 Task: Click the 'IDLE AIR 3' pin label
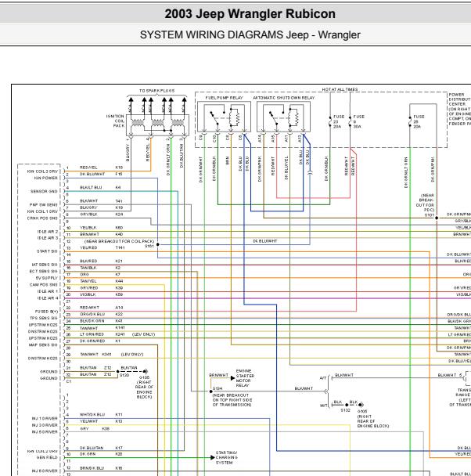click(x=48, y=238)
